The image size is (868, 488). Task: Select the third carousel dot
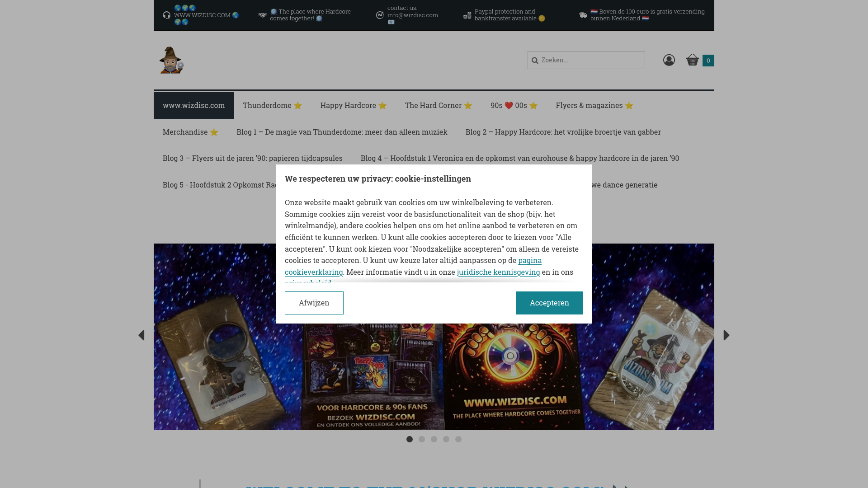pos(434,439)
